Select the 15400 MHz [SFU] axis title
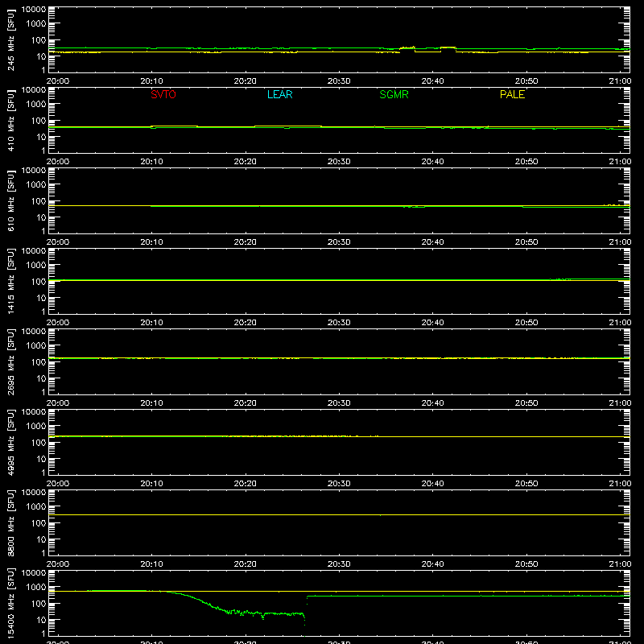This screenshot has width=644, height=644. 10,603
